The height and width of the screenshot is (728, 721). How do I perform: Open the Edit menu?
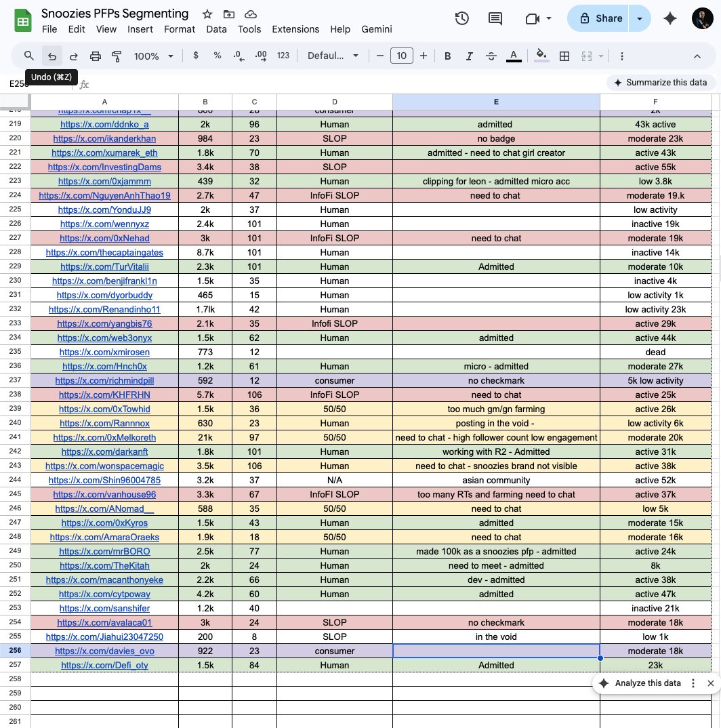point(77,29)
